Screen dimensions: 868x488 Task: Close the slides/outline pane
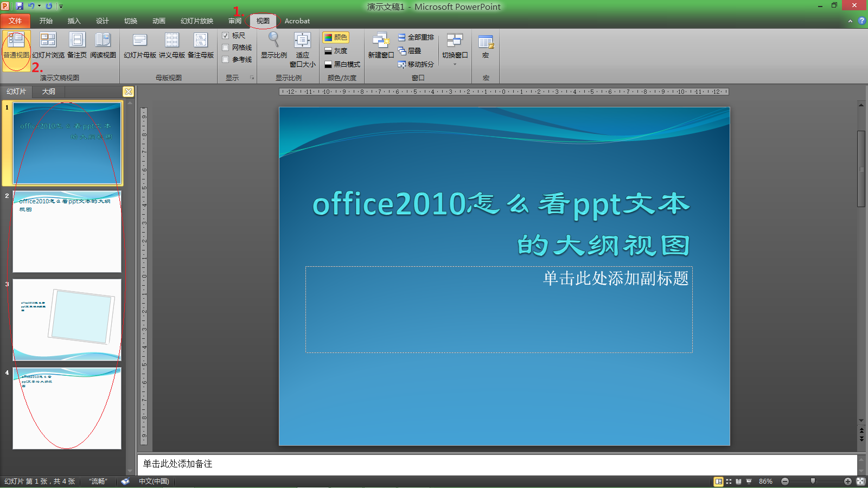129,92
